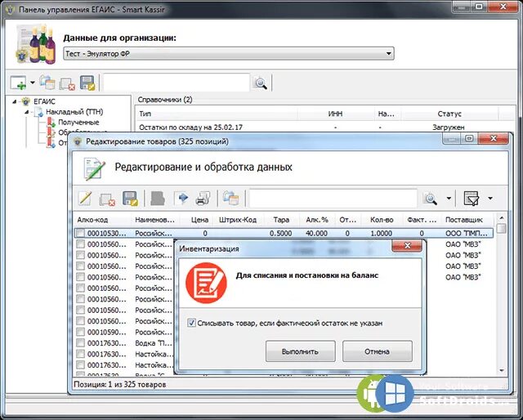Click the scroll up arrow in goods list
The image size is (523, 420).
(501, 218)
